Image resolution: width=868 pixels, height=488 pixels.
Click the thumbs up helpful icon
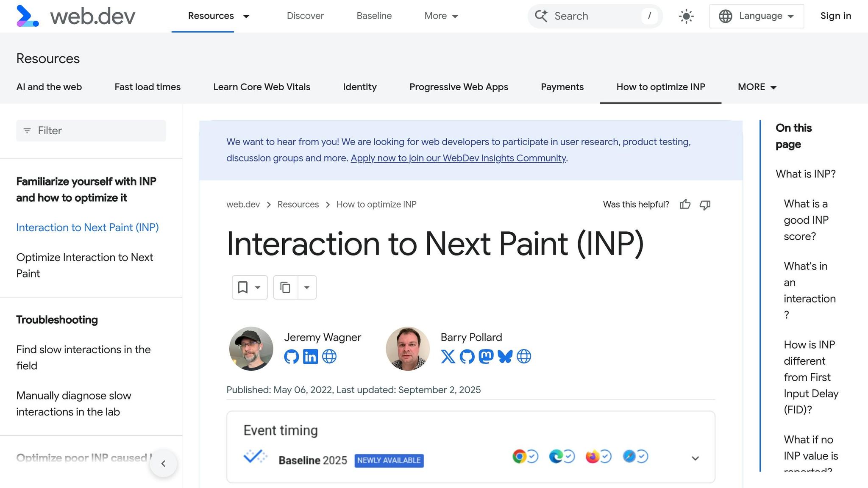click(x=685, y=205)
